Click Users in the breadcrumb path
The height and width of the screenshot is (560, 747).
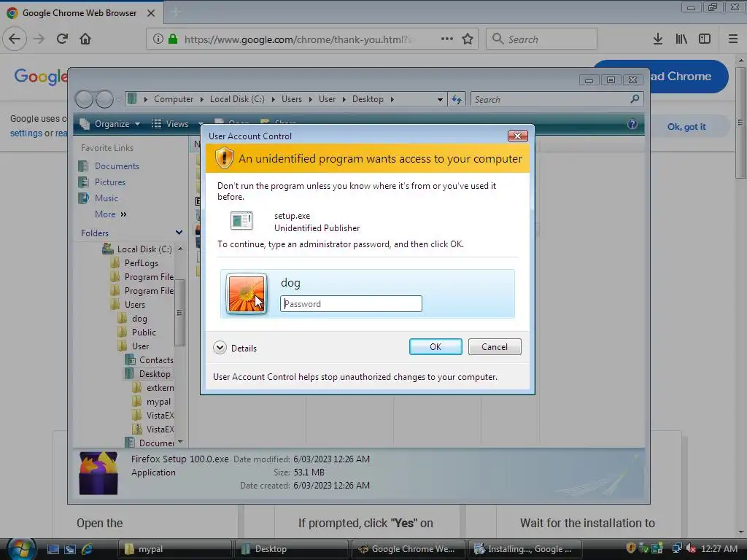tap(292, 99)
